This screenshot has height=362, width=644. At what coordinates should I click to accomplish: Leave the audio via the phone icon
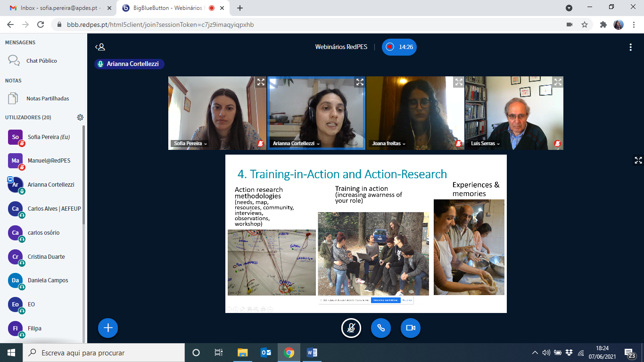point(381,328)
